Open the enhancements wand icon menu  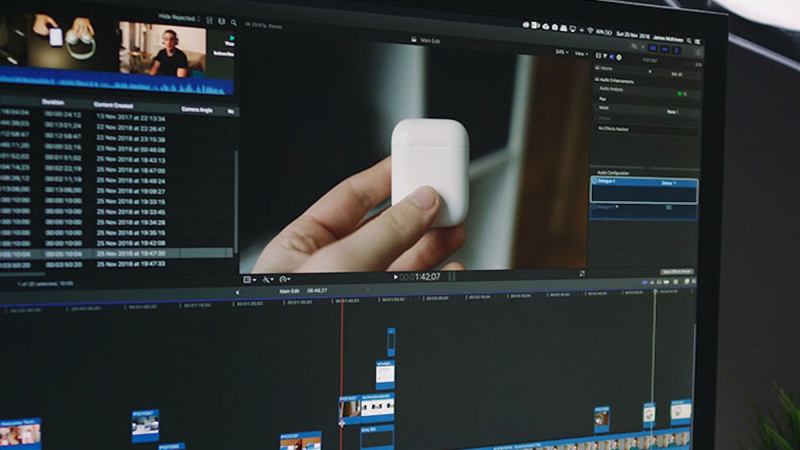[268, 279]
